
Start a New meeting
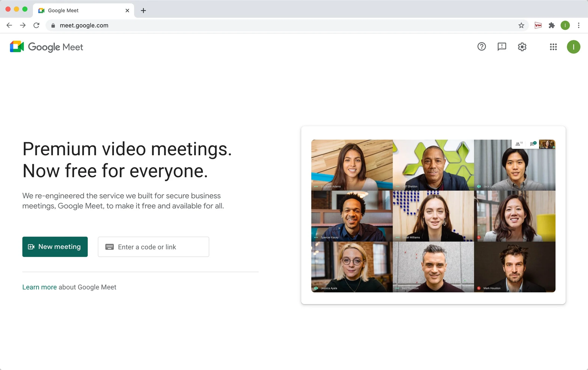[x=55, y=247]
